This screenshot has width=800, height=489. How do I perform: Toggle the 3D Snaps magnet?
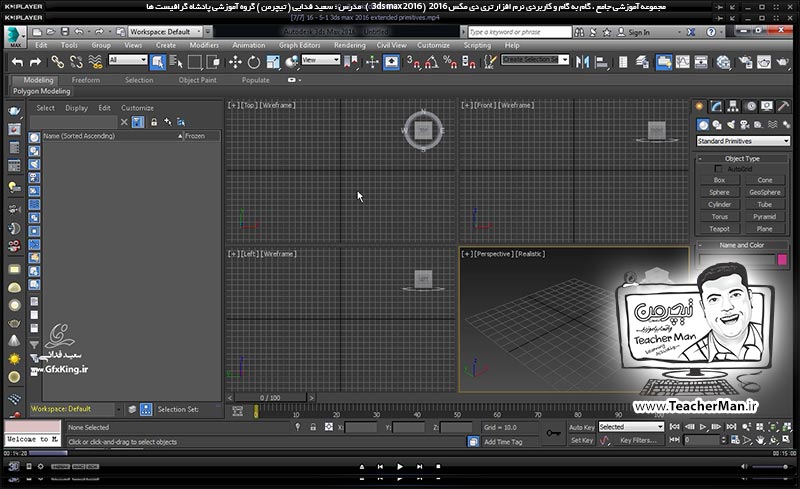(413, 62)
